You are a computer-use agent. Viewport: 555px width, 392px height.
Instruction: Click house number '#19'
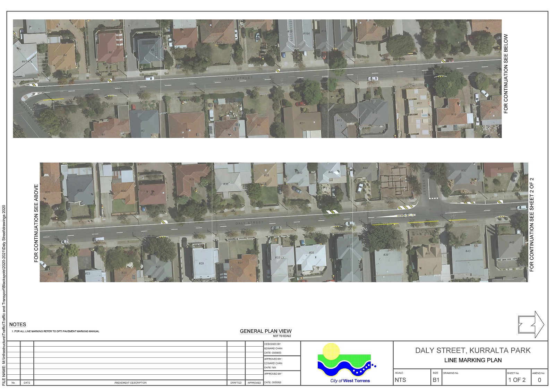454,114
